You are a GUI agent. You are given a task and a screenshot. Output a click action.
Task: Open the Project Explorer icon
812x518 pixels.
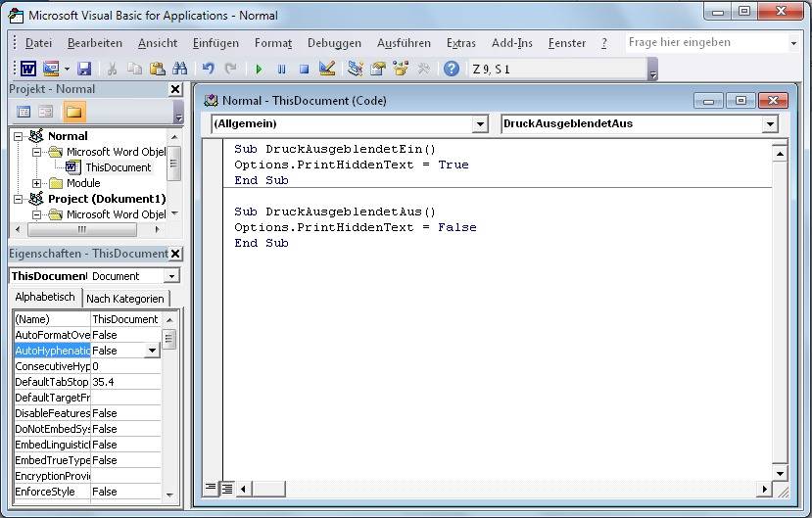356,69
